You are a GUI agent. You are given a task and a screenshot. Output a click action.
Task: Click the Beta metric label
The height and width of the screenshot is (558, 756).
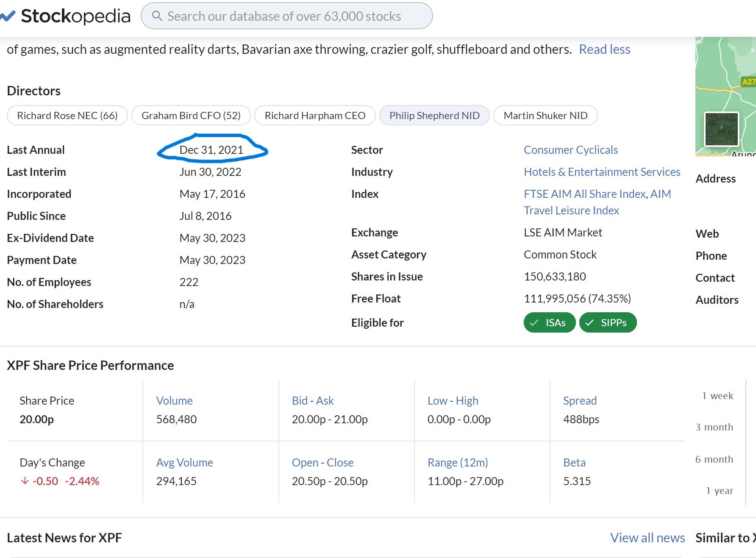(574, 462)
